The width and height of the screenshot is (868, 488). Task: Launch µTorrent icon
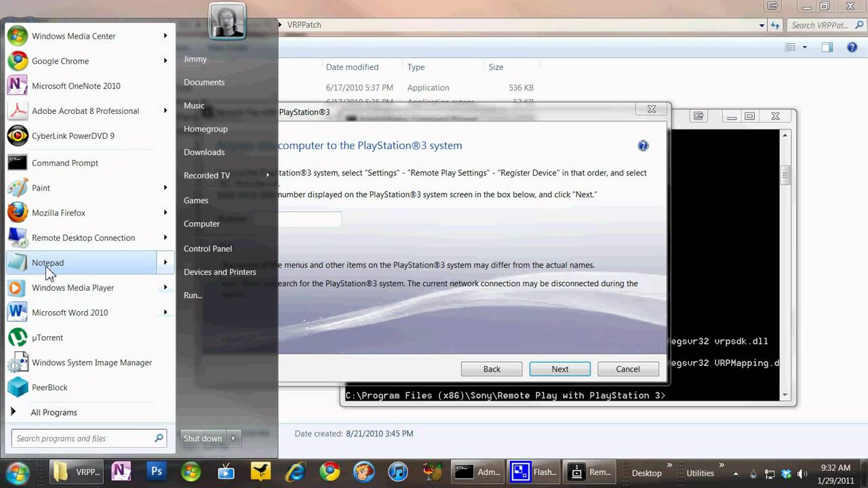(18, 338)
